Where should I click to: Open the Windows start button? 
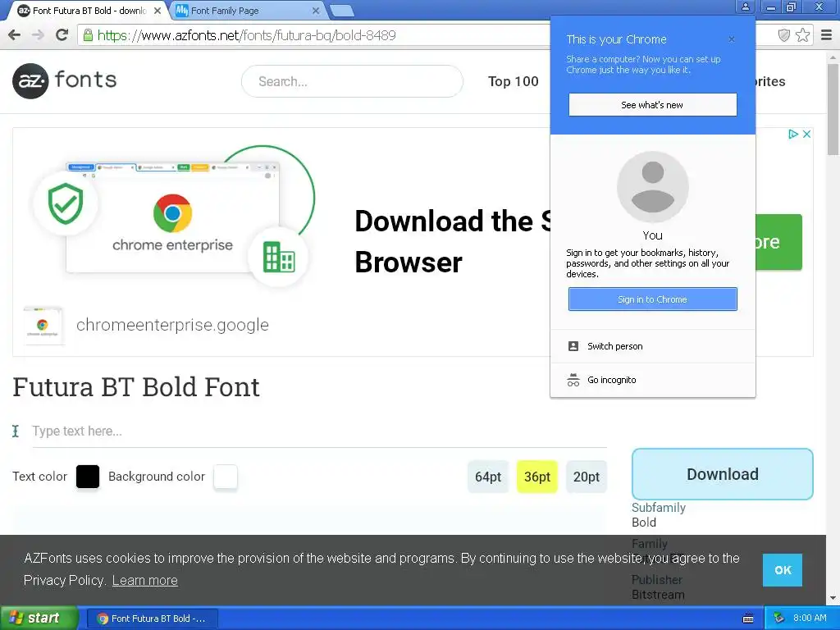click(x=38, y=619)
